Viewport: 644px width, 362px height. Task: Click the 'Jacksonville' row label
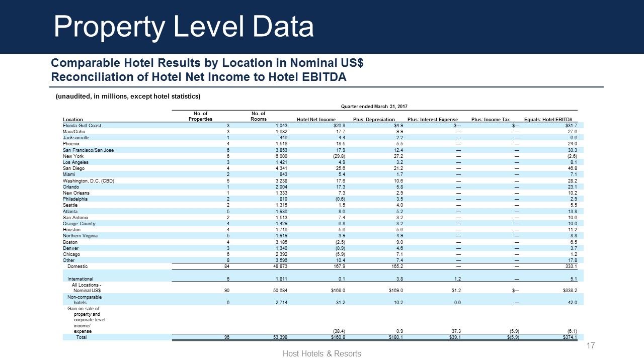click(x=75, y=138)
